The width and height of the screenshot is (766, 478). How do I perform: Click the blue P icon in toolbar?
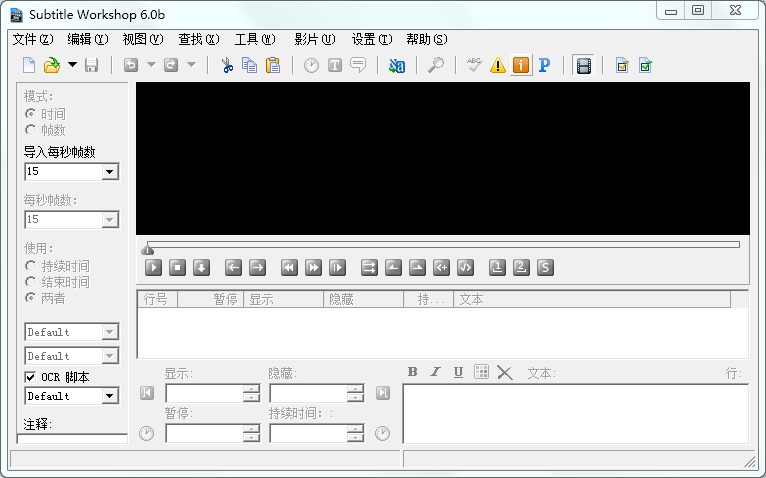tap(544, 66)
